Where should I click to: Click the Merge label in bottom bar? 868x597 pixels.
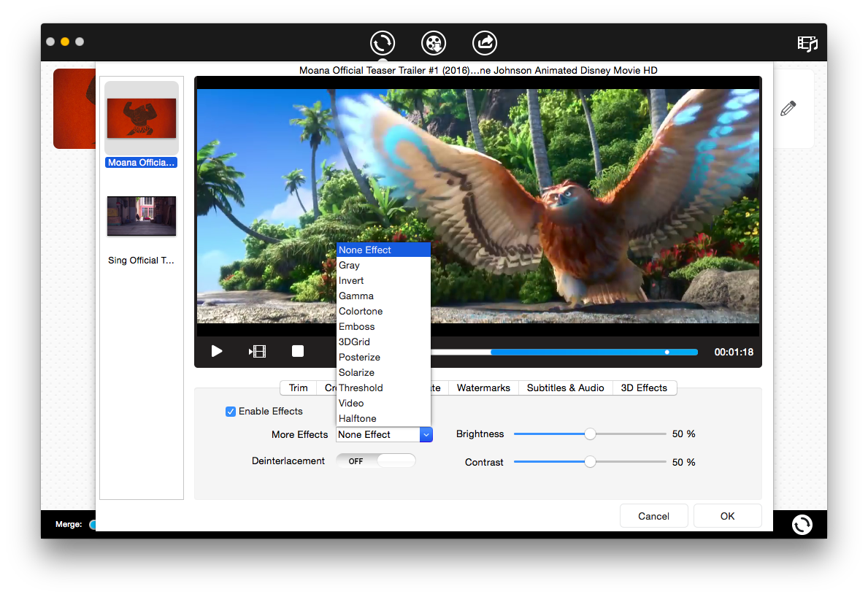(x=69, y=525)
